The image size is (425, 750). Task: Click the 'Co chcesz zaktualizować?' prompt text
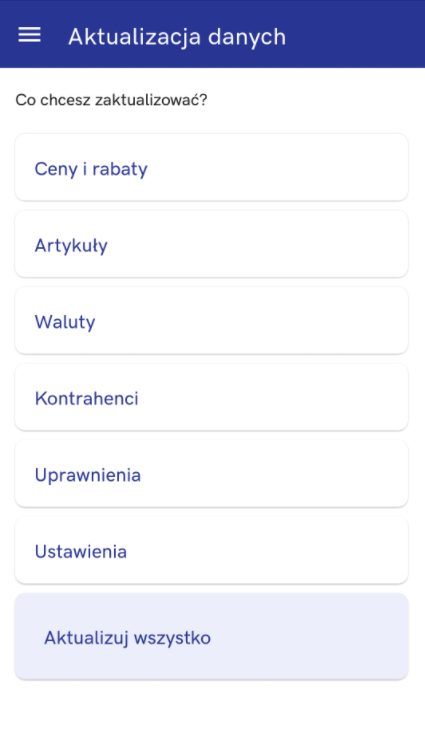[x=111, y=100]
